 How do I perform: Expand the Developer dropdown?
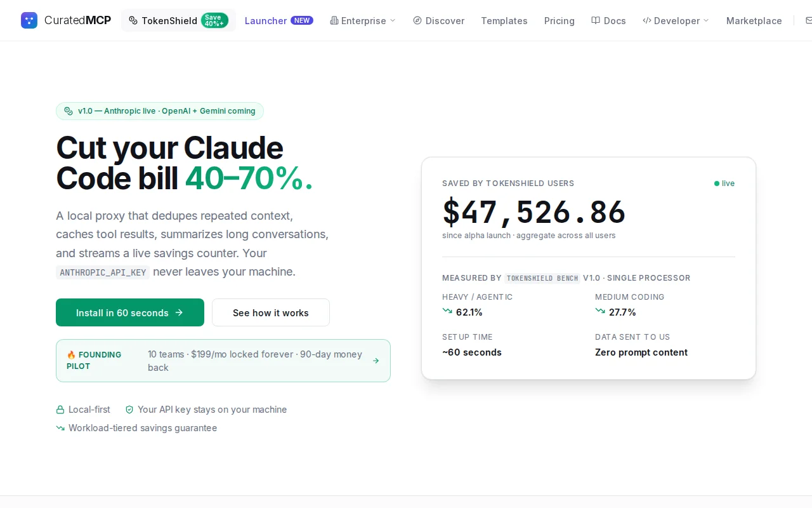pos(676,20)
